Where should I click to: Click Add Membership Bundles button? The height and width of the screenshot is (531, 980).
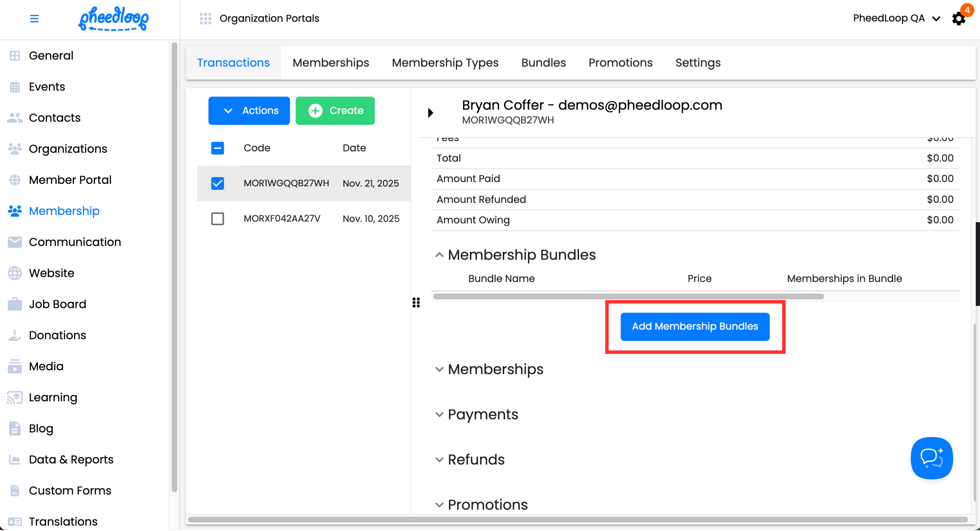(695, 327)
